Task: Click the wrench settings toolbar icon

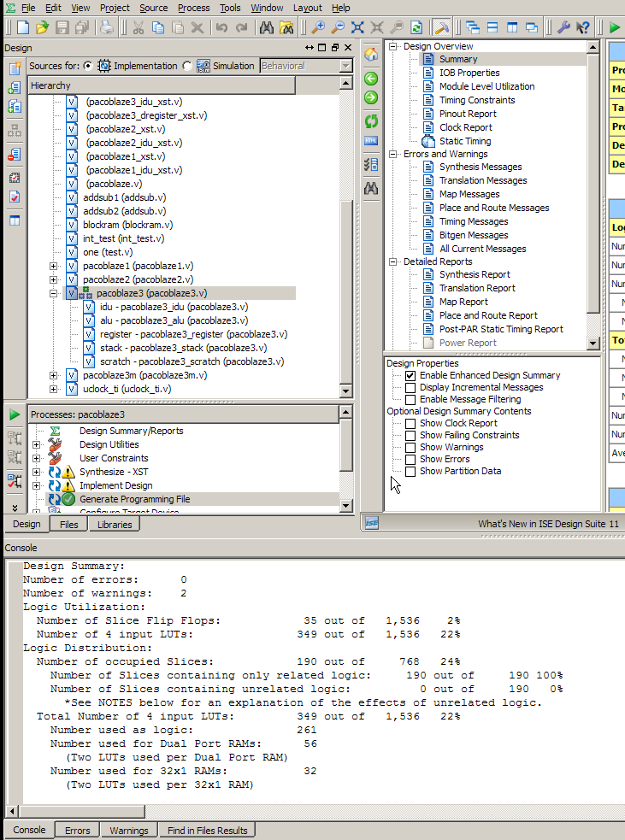Action: coord(563,27)
